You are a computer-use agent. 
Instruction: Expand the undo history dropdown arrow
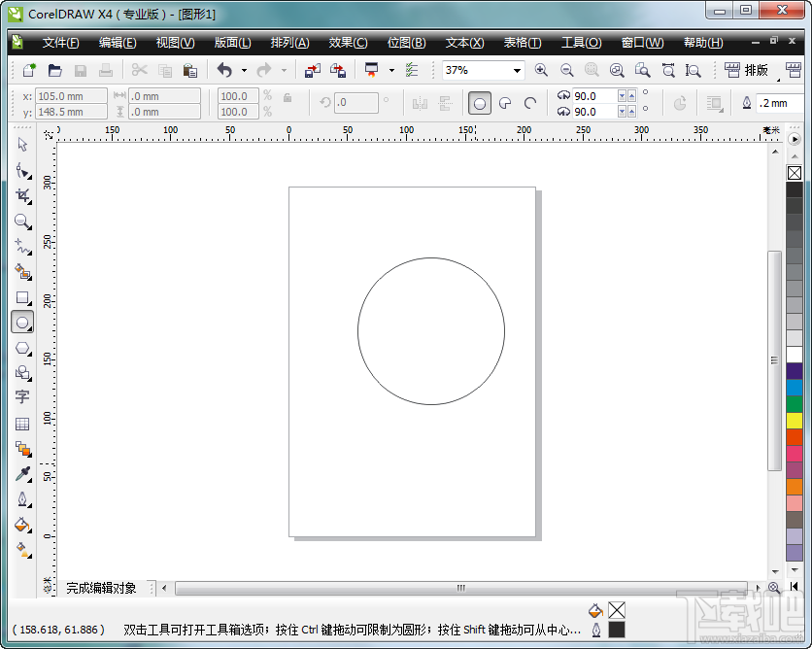(x=244, y=70)
